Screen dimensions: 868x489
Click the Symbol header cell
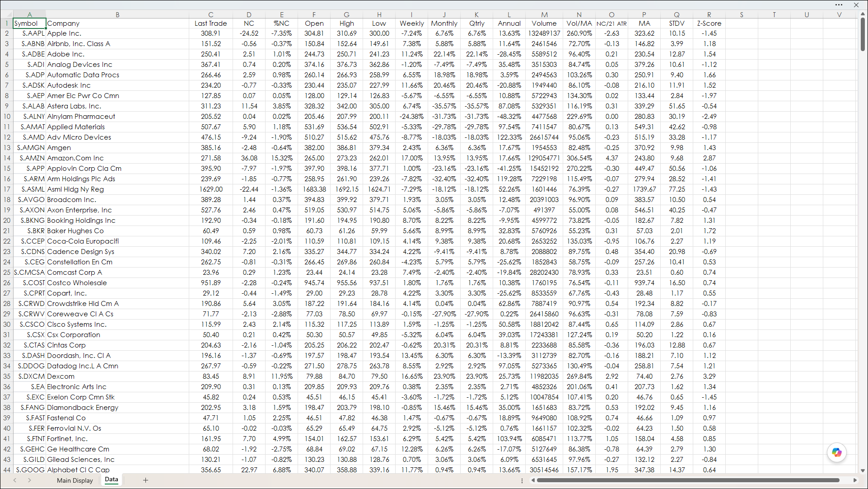(29, 24)
